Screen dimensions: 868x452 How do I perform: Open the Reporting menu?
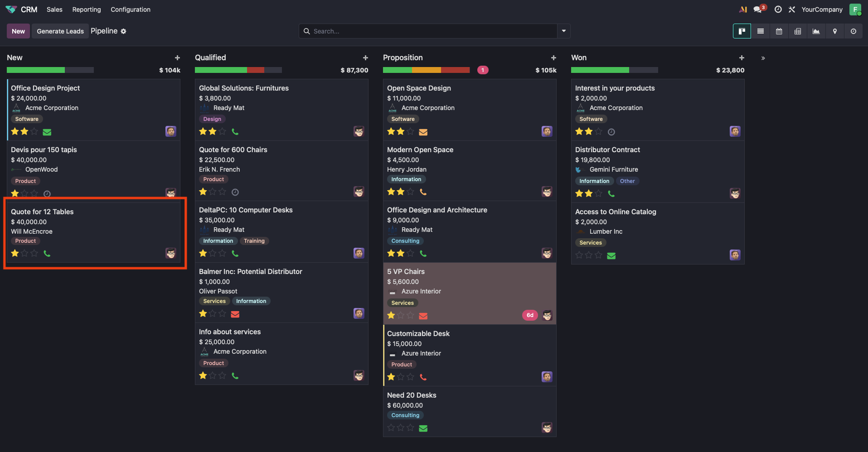tap(87, 10)
